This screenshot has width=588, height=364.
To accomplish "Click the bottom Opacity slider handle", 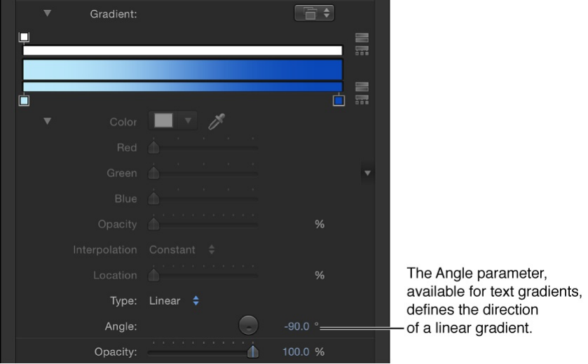I will click(252, 351).
